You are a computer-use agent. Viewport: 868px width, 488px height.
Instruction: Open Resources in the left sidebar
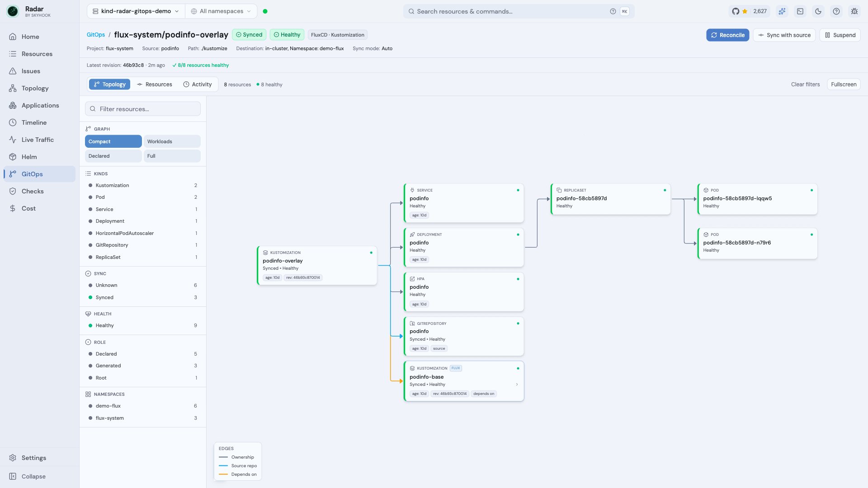(39, 54)
